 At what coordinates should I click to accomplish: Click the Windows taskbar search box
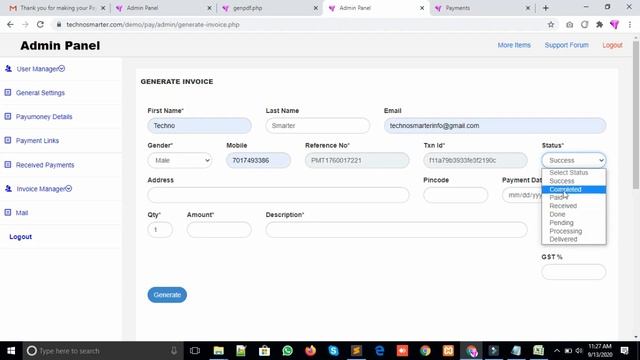(x=102, y=351)
